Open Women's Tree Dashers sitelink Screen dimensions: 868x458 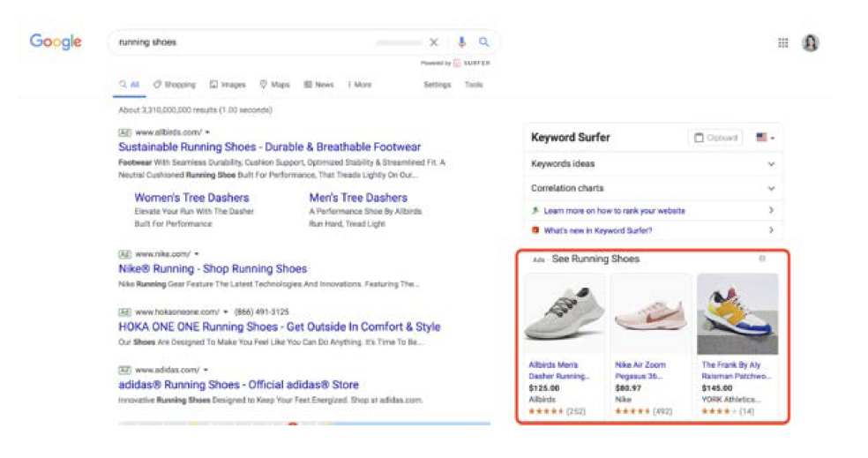pyautogui.click(x=191, y=198)
